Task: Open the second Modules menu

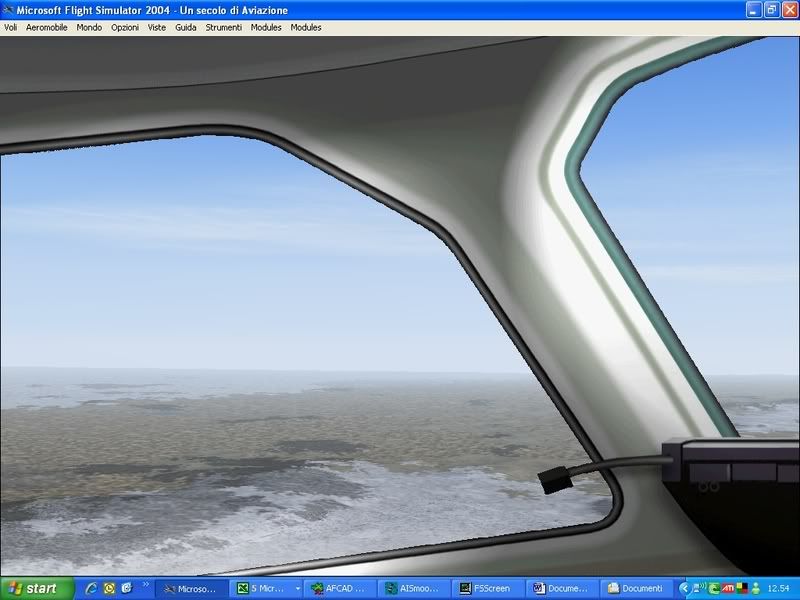Action: point(306,28)
